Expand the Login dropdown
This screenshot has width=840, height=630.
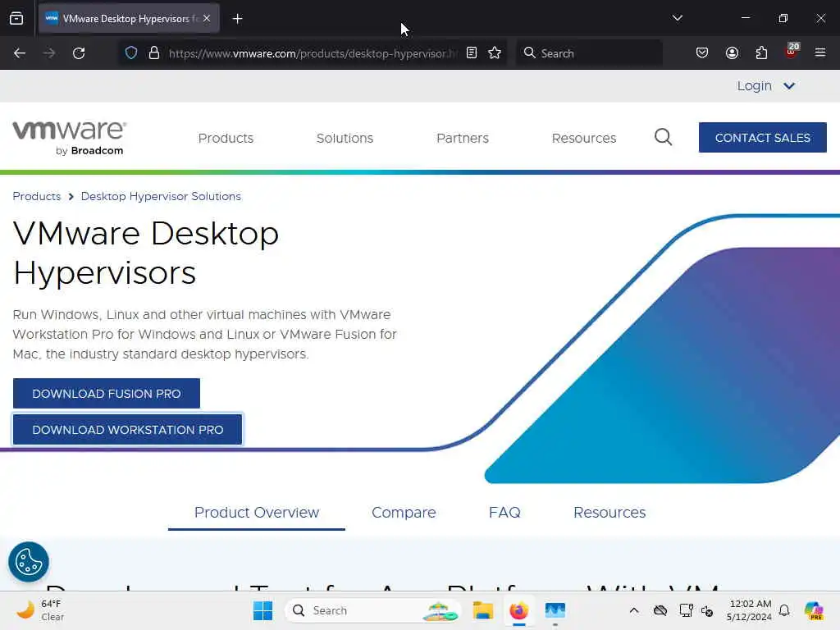click(765, 85)
